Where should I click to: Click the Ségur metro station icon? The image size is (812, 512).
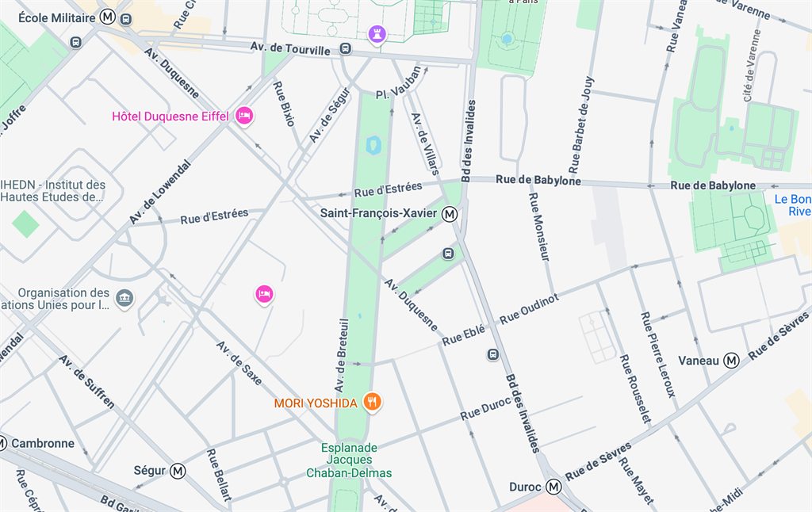(178, 471)
